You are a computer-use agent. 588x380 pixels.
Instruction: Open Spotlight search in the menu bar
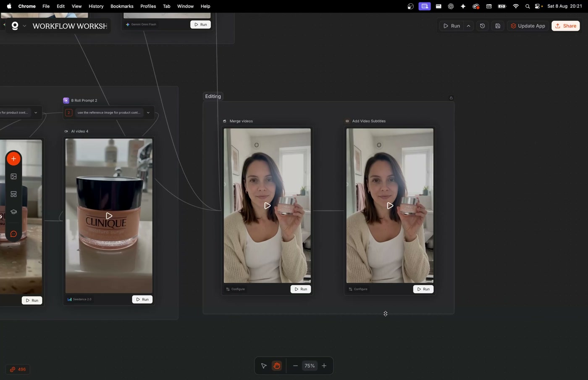coord(528,6)
